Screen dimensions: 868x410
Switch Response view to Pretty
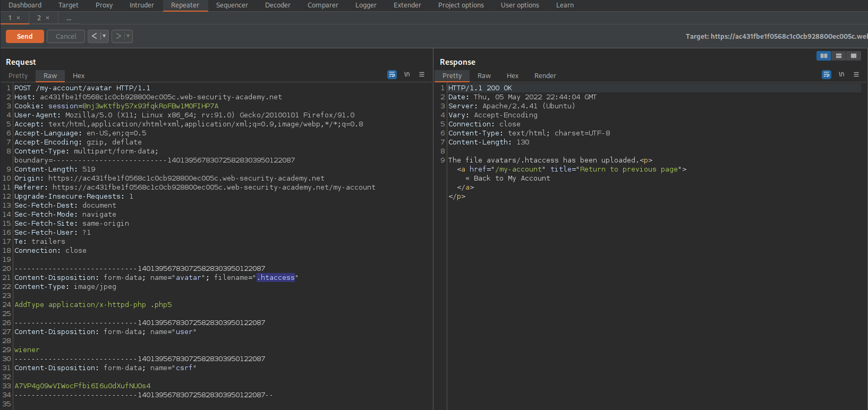coord(452,76)
